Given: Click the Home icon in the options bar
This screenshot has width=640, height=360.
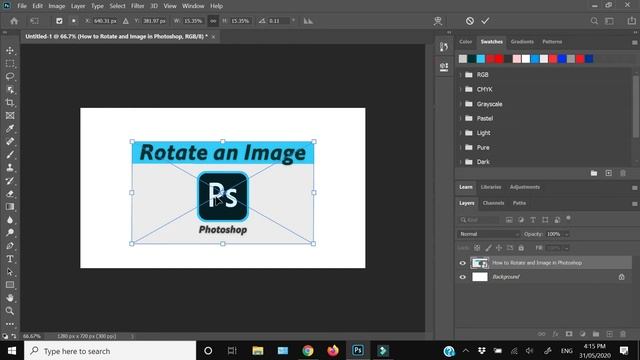Looking at the screenshot, I should [x=14, y=21].
